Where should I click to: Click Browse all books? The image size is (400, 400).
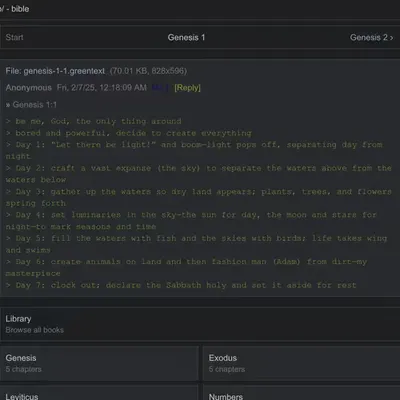point(35,330)
